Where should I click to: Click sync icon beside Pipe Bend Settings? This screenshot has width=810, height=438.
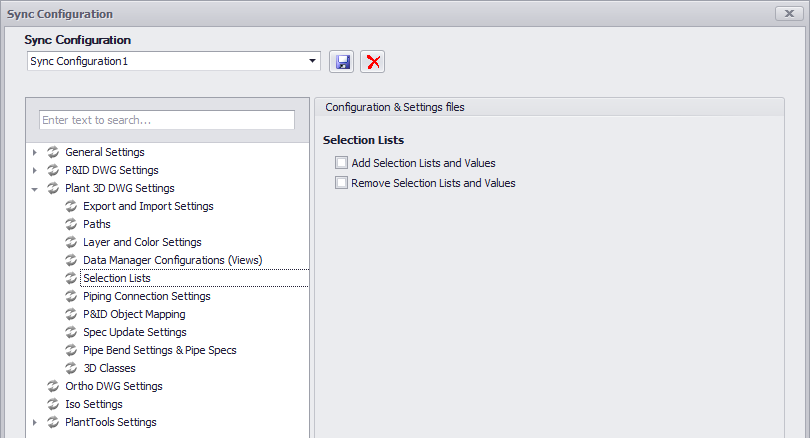click(x=71, y=350)
